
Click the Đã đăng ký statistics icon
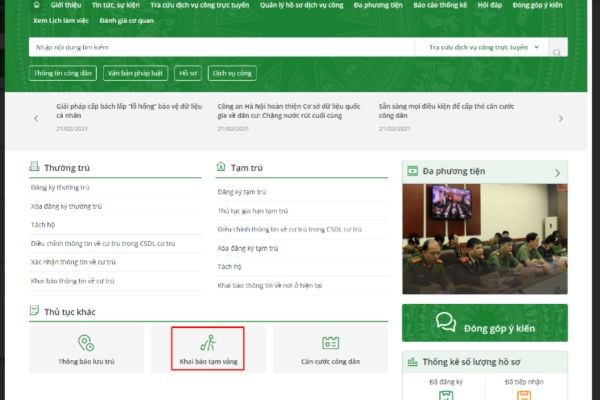point(446,395)
